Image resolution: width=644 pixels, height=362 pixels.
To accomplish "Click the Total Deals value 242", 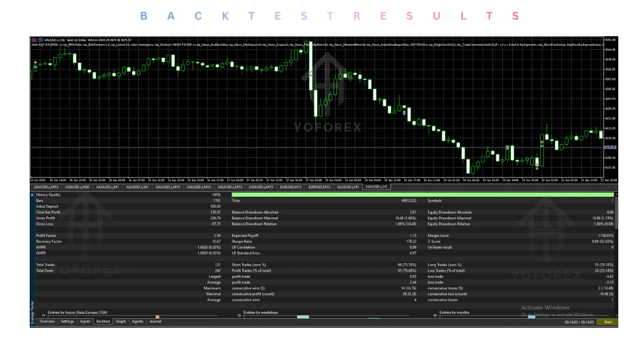I will [217, 270].
